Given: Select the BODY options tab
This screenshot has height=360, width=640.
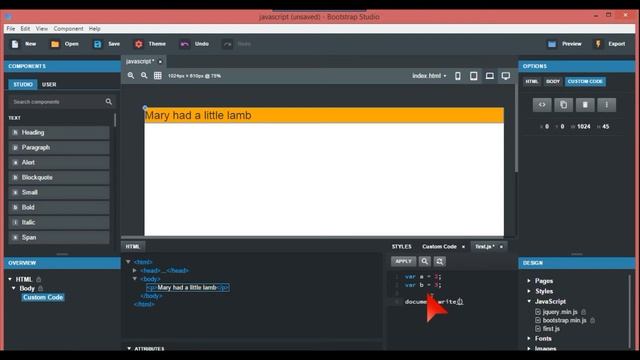Looking at the screenshot, I should tap(553, 82).
